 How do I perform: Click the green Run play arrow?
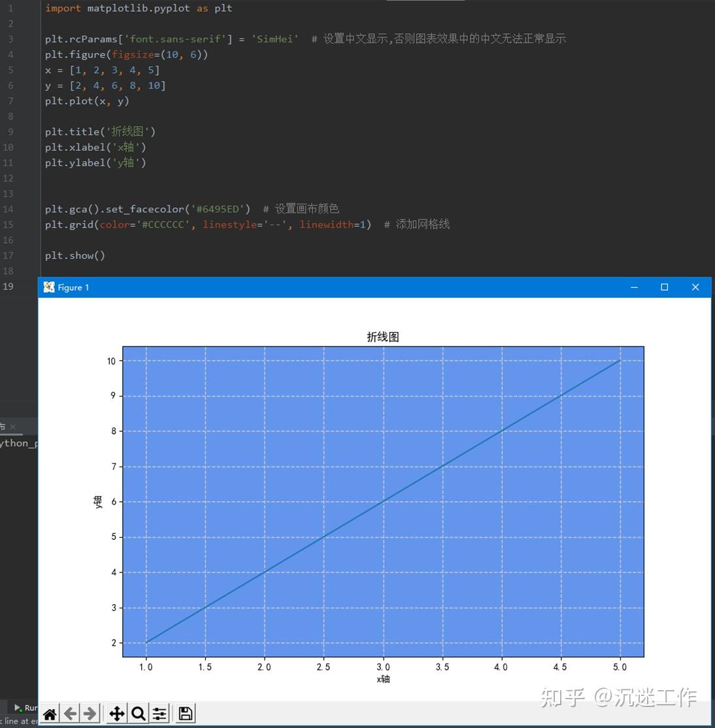tap(18, 708)
